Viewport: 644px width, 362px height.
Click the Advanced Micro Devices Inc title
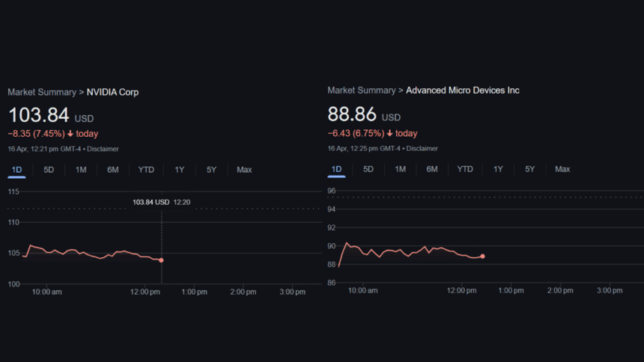pos(463,90)
